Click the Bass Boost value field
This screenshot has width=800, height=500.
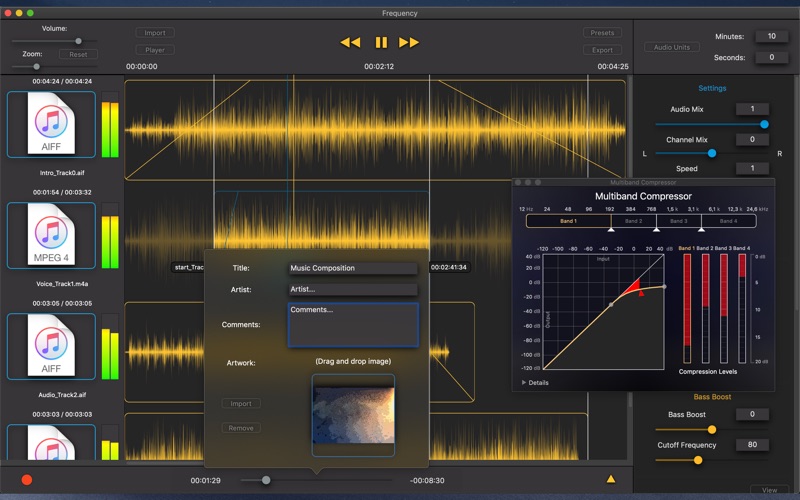[752, 414]
